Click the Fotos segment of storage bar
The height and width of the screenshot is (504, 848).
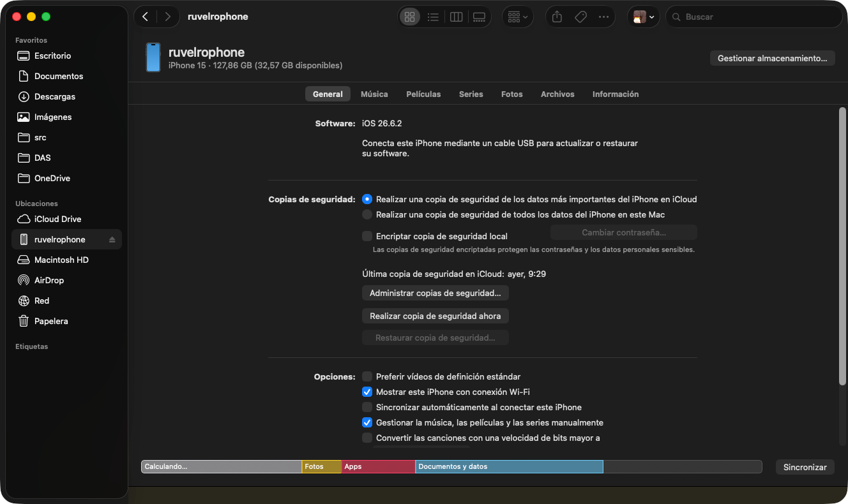321,467
